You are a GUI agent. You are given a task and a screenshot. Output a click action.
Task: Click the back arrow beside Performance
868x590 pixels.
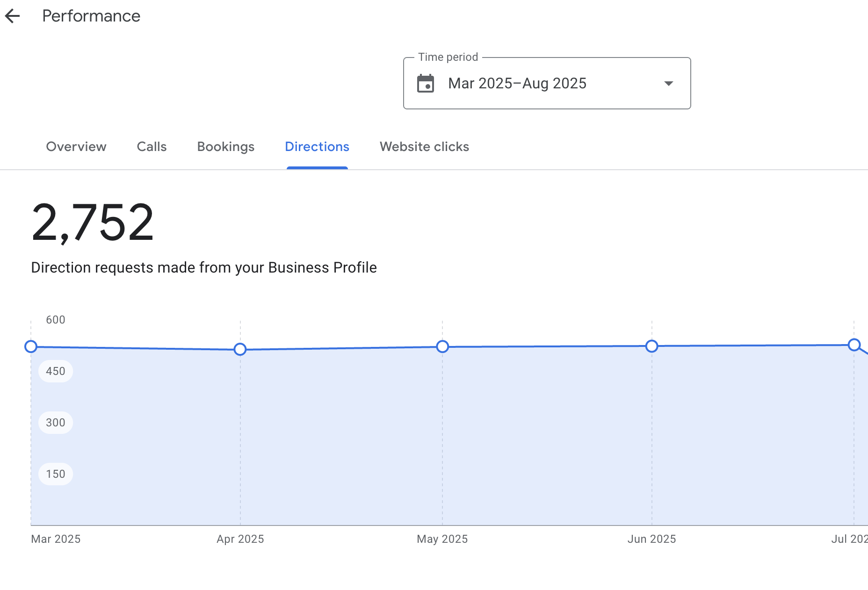click(13, 16)
